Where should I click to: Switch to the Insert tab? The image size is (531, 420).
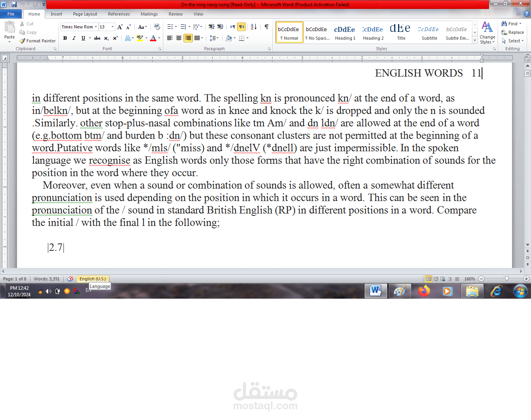coord(56,14)
